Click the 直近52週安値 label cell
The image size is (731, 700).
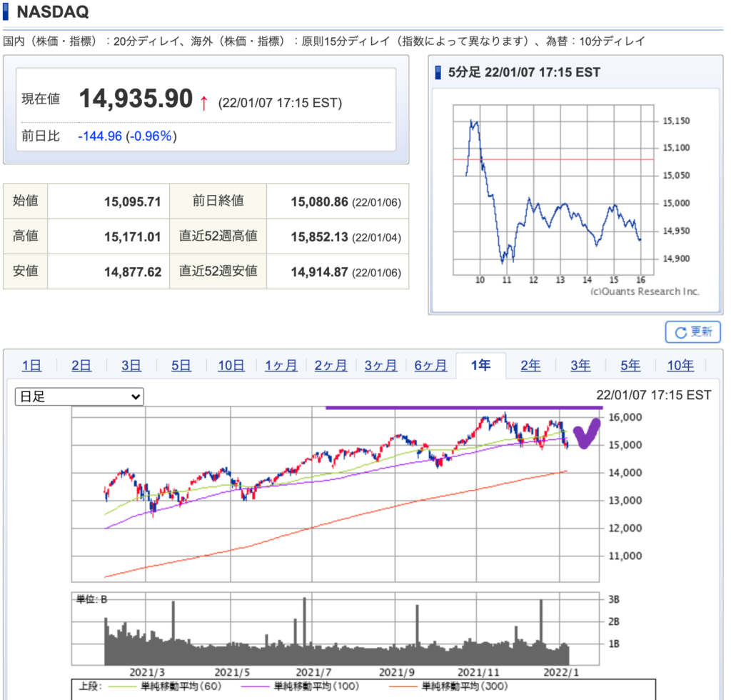218,271
